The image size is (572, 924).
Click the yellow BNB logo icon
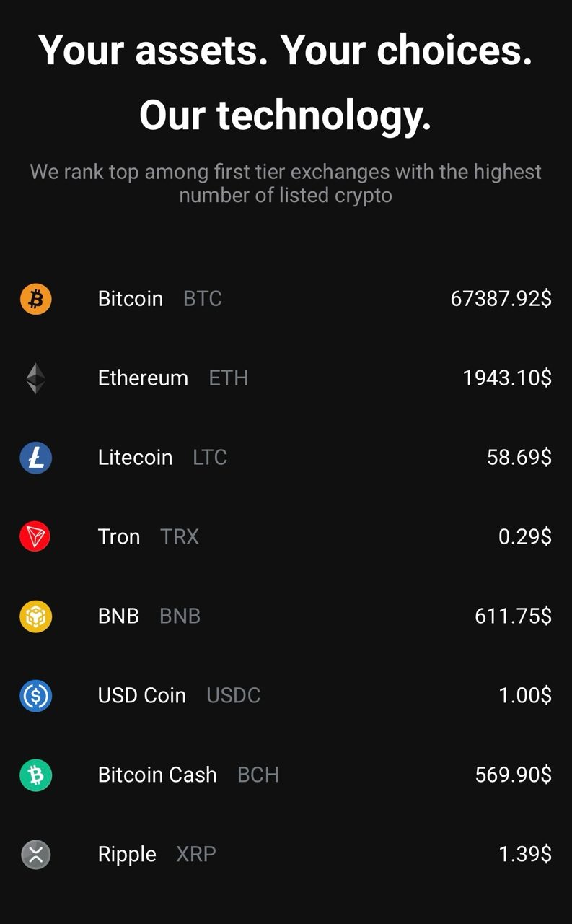click(35, 616)
